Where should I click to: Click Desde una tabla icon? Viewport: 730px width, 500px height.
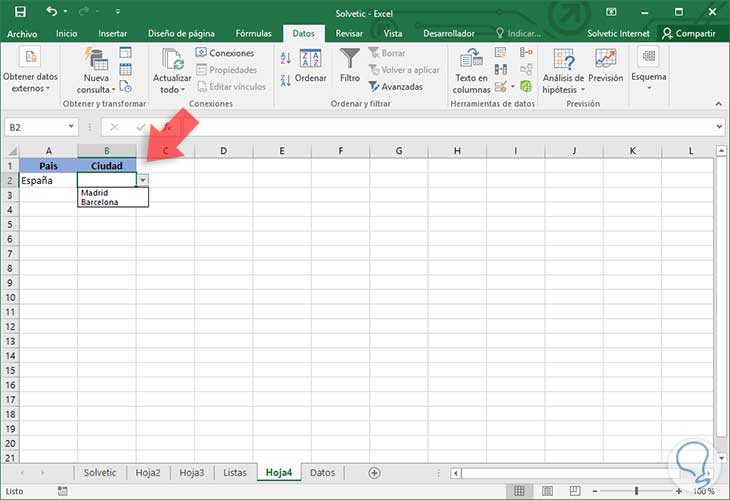(126, 69)
